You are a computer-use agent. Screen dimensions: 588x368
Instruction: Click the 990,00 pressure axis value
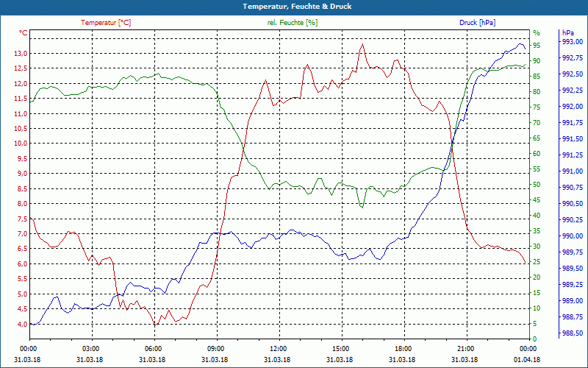click(x=573, y=236)
